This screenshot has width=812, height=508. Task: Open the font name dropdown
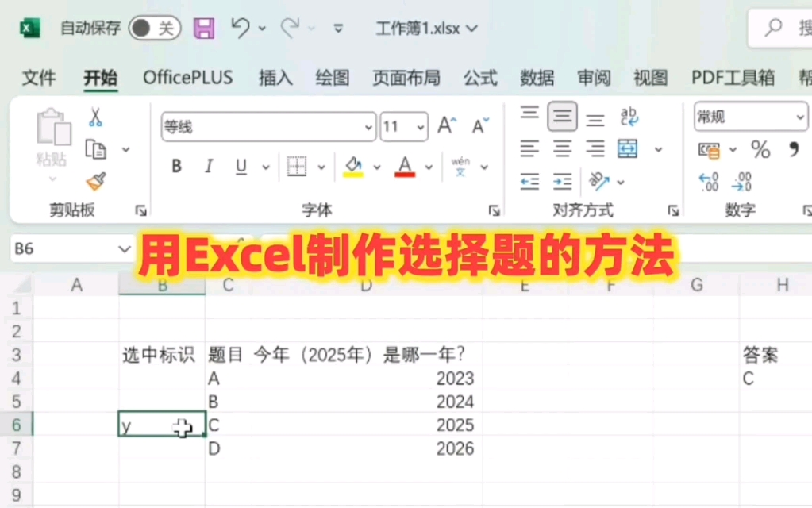tap(368, 127)
